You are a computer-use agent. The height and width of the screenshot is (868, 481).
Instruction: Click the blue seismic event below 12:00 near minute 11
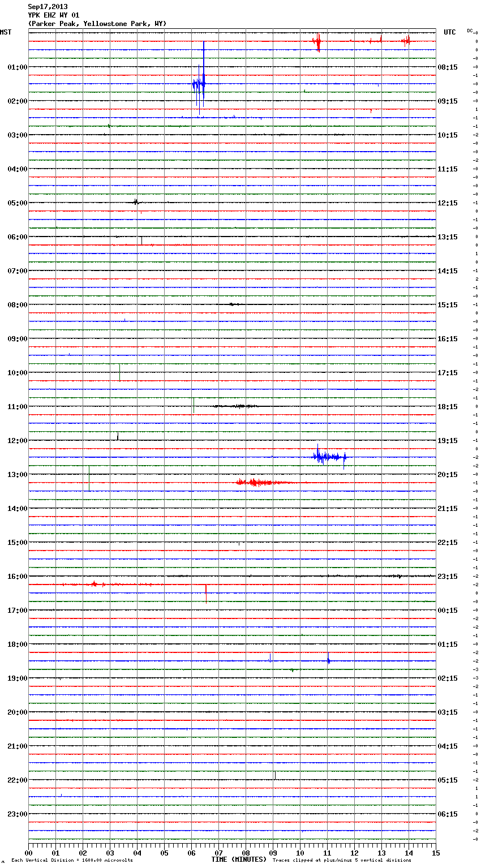point(329,457)
